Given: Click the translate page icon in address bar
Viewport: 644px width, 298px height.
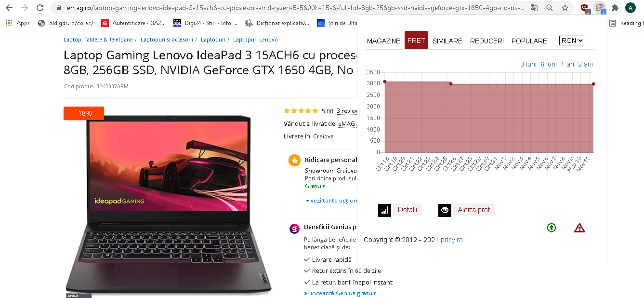Looking at the screenshot, I should coord(534,8).
